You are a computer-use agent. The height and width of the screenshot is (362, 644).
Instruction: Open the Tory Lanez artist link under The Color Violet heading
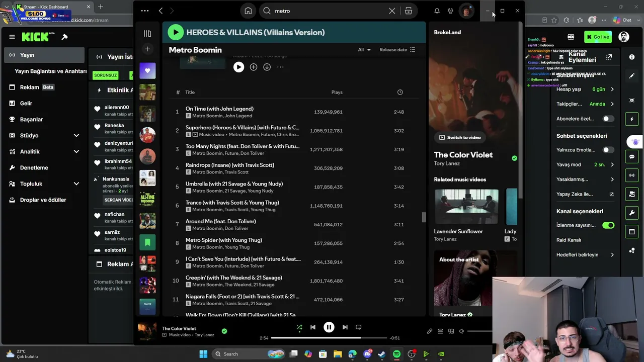[446, 163]
